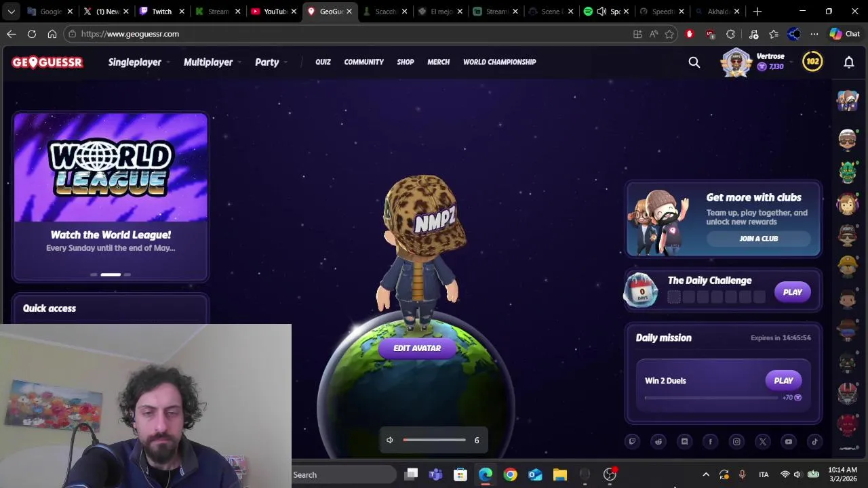868x488 pixels.
Task: Click the GeoGuessr logo
Action: point(47,62)
